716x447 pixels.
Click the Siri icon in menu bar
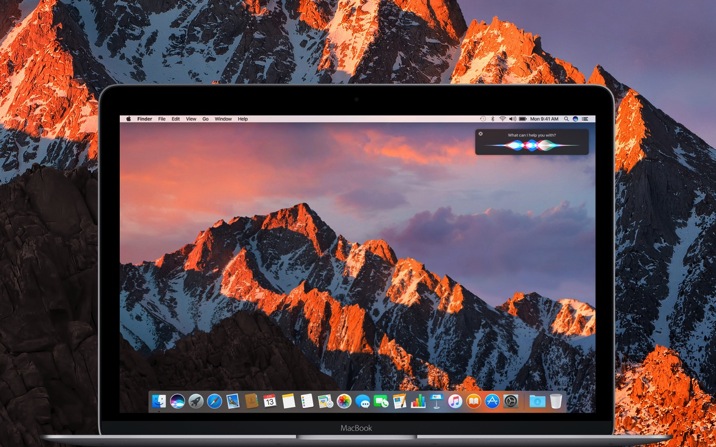(x=575, y=119)
